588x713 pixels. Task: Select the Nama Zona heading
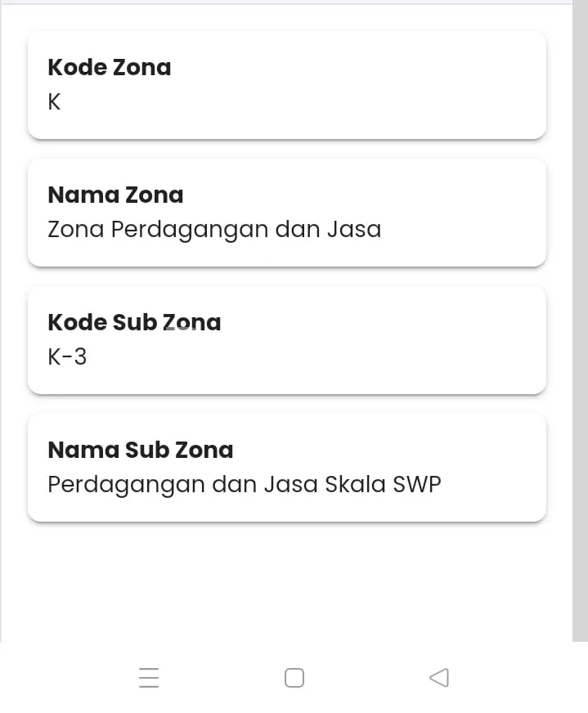[115, 195]
